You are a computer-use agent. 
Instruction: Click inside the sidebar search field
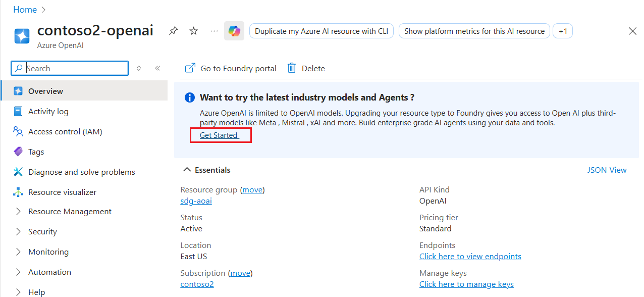(x=69, y=68)
